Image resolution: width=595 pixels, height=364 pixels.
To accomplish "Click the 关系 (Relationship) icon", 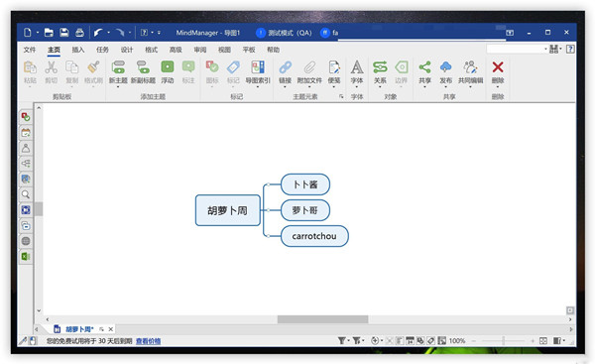I will coord(380,67).
